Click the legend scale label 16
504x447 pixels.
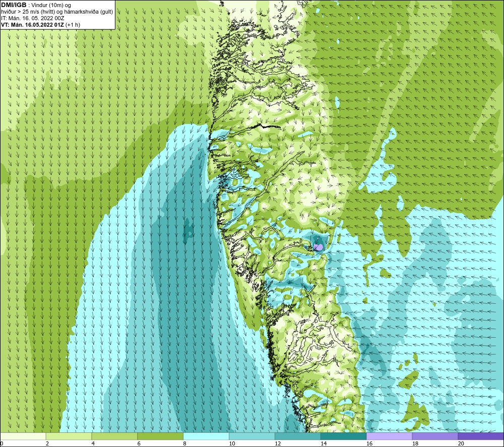coord(369,444)
